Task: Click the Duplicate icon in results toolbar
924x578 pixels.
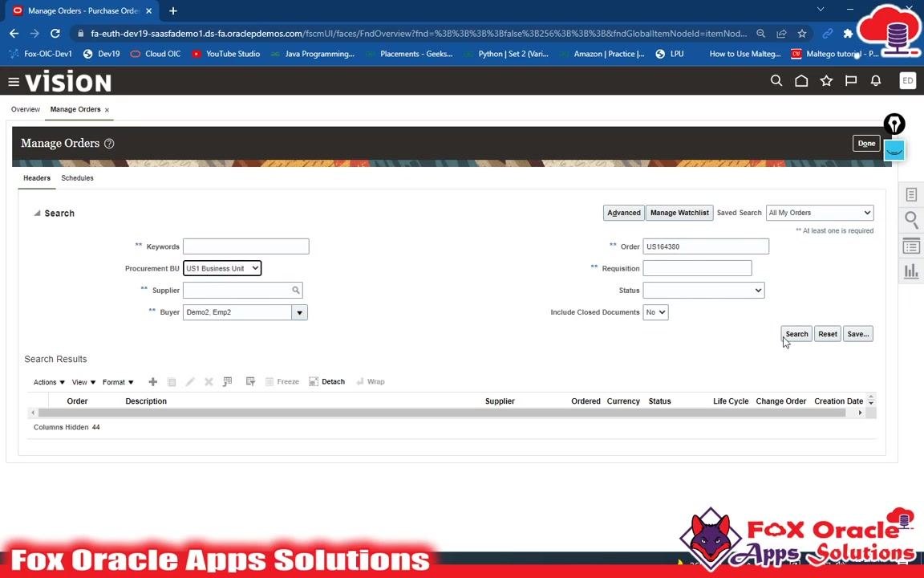Action: tap(172, 382)
